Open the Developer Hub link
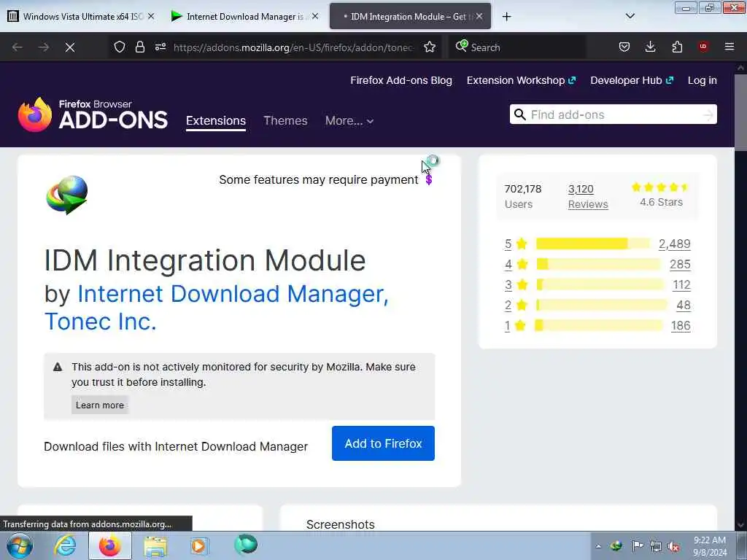Viewport: 747px width, 560px height. 632,80
